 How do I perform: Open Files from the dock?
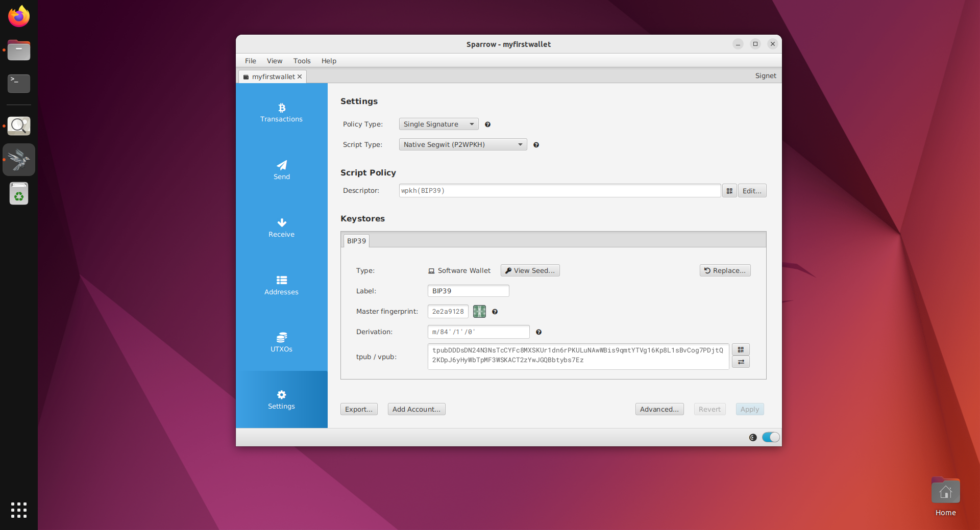(x=19, y=50)
